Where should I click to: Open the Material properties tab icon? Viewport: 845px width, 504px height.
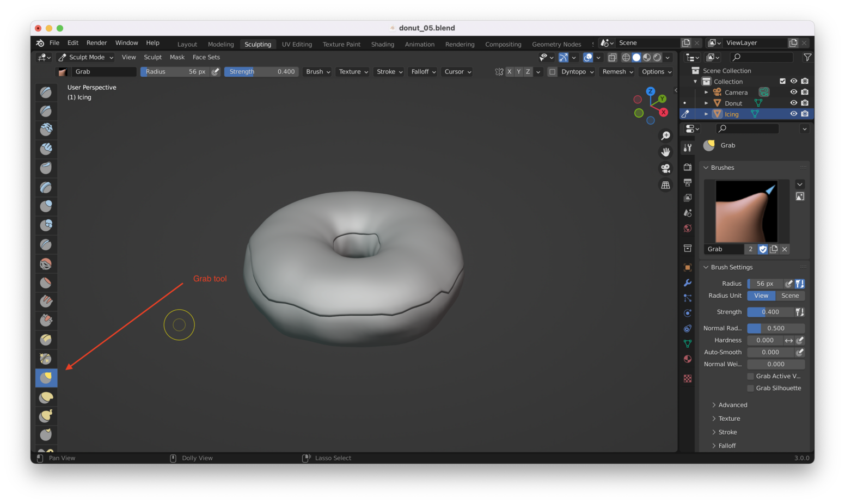(688, 359)
